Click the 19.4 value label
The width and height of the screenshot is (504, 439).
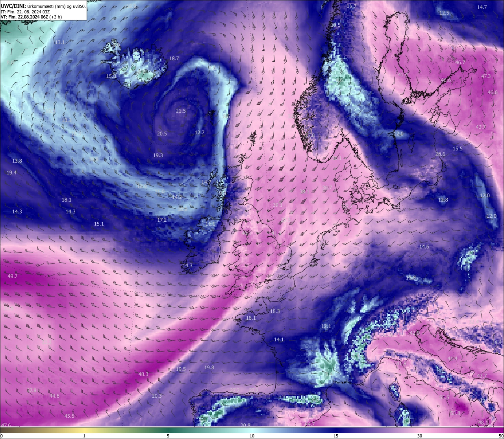[x=11, y=173]
